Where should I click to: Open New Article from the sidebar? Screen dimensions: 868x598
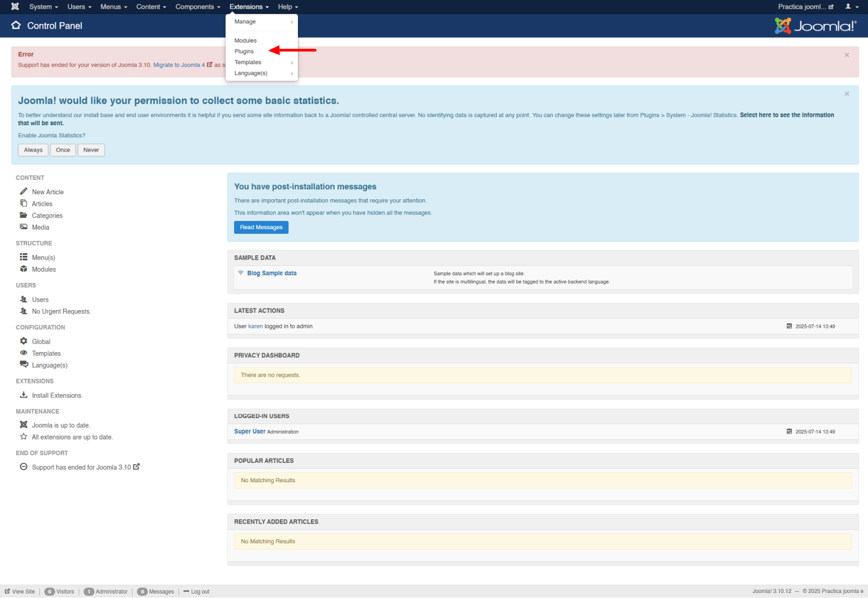click(48, 192)
